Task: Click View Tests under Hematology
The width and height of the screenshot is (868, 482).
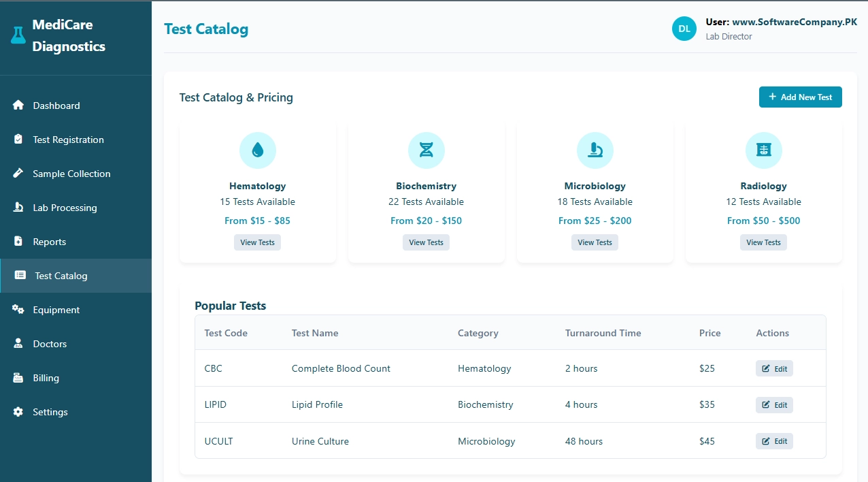Action: click(x=257, y=242)
